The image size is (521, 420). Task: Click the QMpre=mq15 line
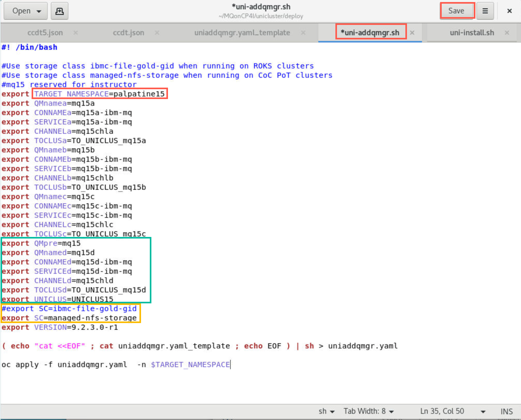41,243
